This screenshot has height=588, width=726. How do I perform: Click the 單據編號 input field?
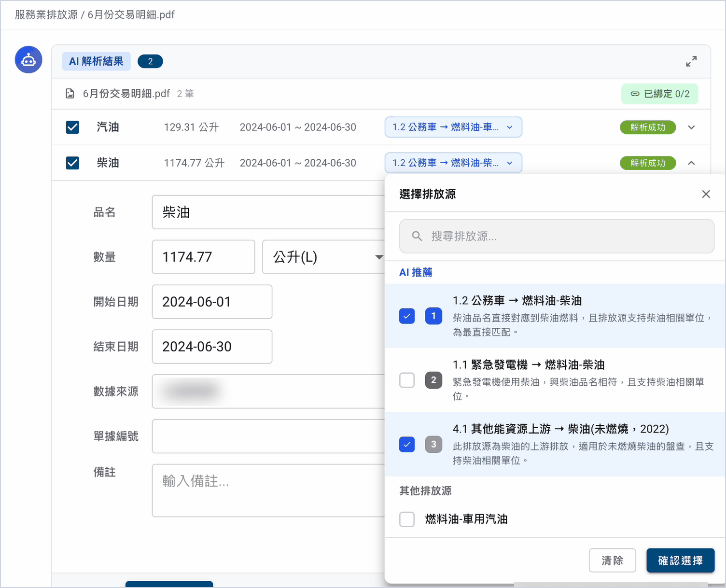point(268,436)
